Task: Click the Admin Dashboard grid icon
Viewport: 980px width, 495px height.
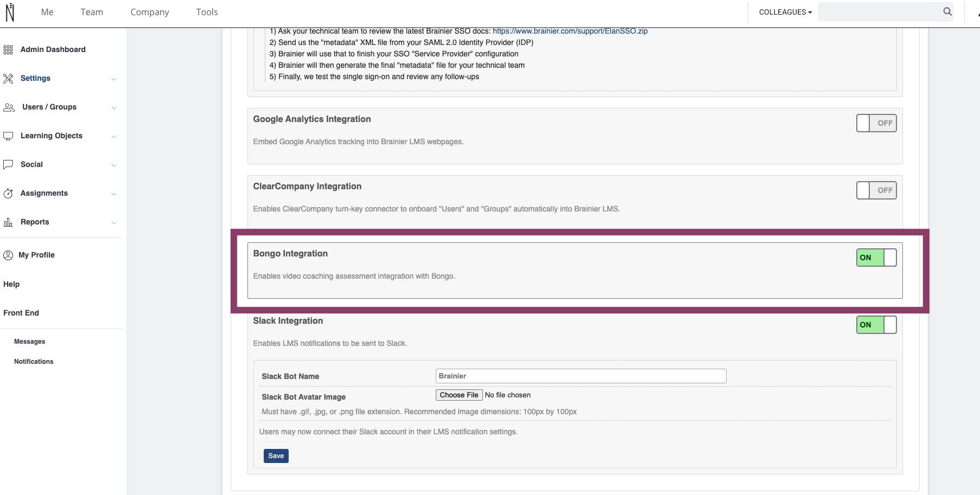Action: [x=8, y=50]
